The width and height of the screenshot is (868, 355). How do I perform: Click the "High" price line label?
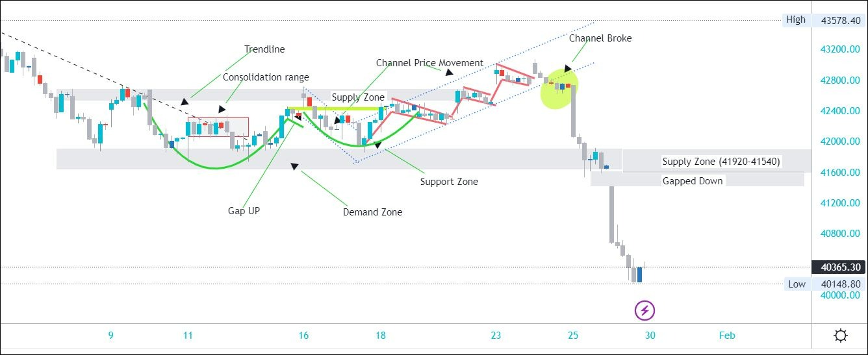coord(796,19)
